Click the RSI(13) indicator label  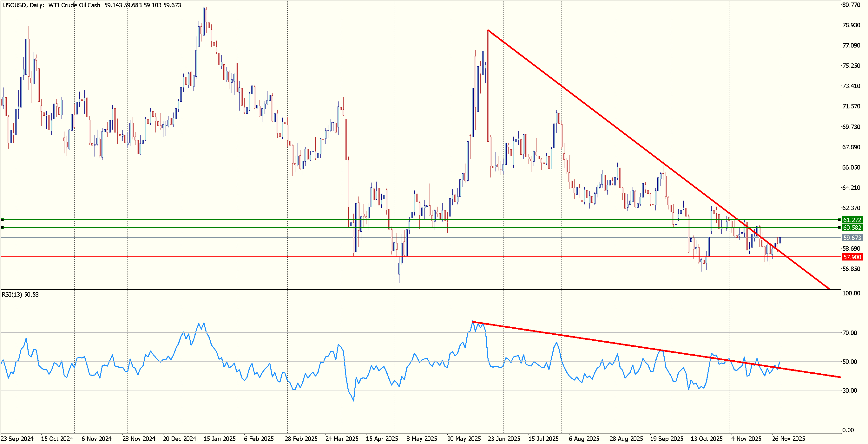pos(20,294)
